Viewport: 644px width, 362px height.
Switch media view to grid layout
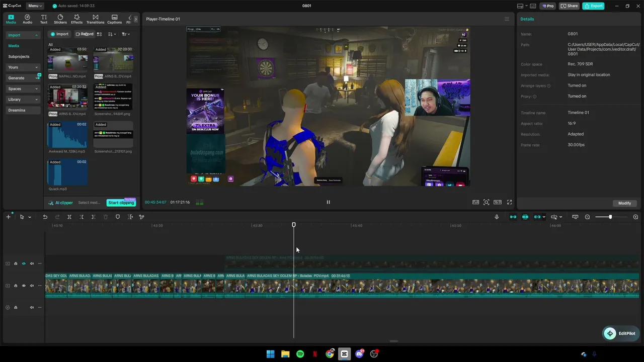coord(99,34)
